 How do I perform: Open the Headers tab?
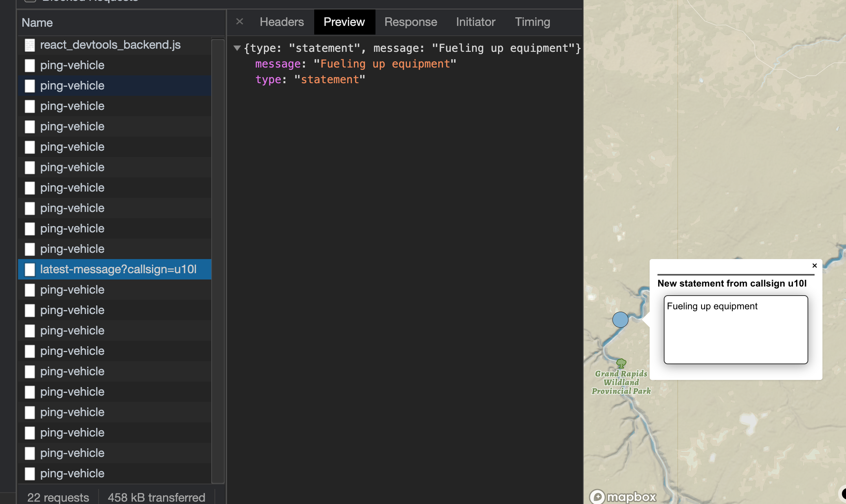tap(282, 22)
